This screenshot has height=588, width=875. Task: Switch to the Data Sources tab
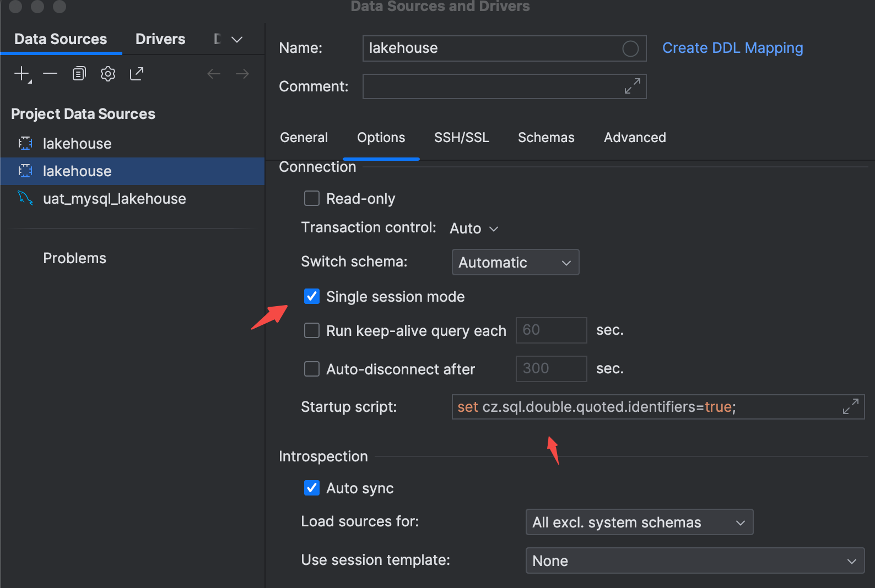point(61,39)
